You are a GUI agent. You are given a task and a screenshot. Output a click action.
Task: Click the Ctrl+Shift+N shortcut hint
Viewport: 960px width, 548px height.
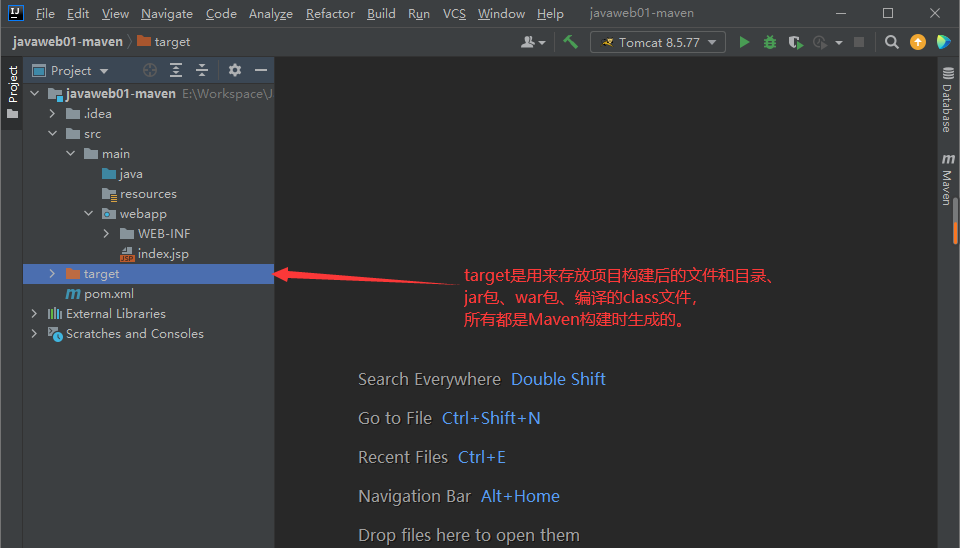491,418
